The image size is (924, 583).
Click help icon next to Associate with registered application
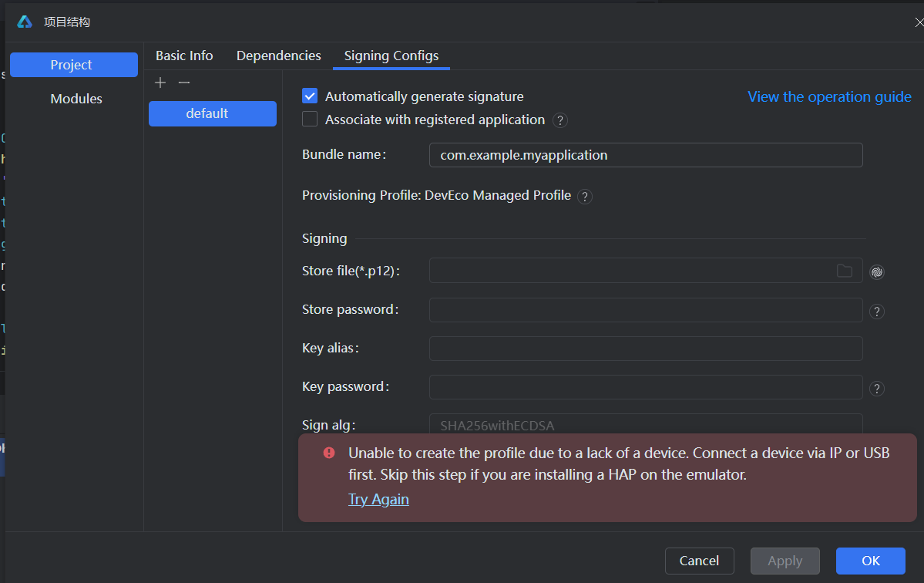coord(560,120)
